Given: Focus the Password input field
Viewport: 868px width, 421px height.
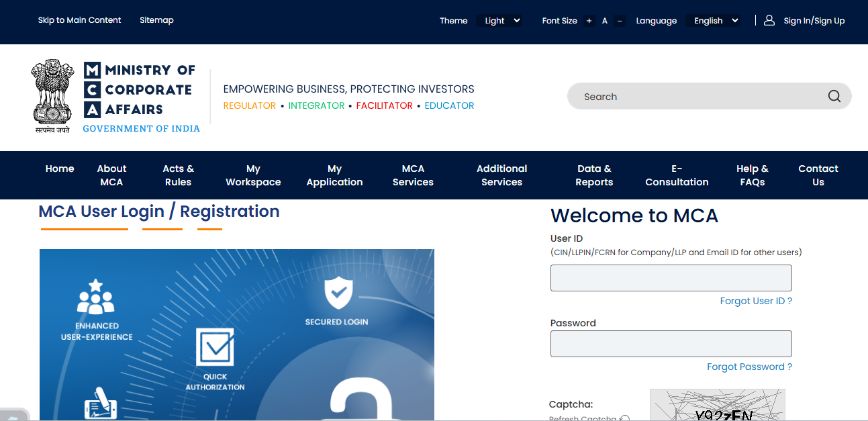Looking at the screenshot, I should [671, 344].
